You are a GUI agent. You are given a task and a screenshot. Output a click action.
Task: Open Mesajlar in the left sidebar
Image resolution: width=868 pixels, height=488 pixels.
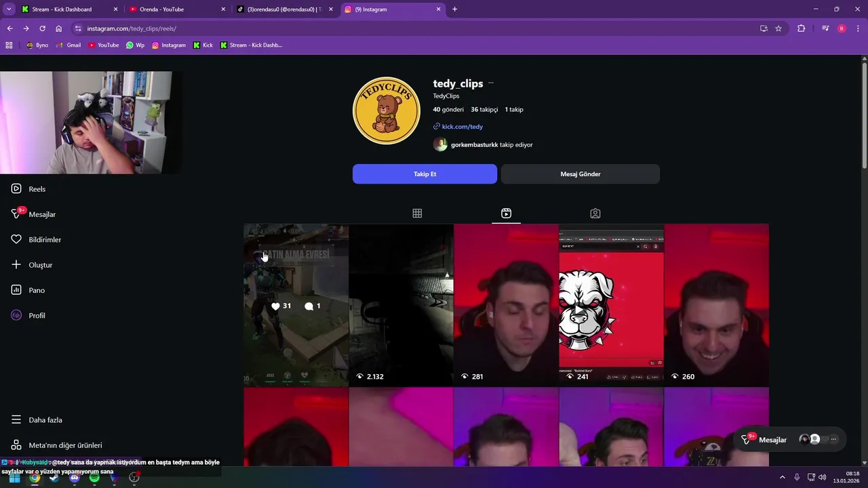coord(33,214)
